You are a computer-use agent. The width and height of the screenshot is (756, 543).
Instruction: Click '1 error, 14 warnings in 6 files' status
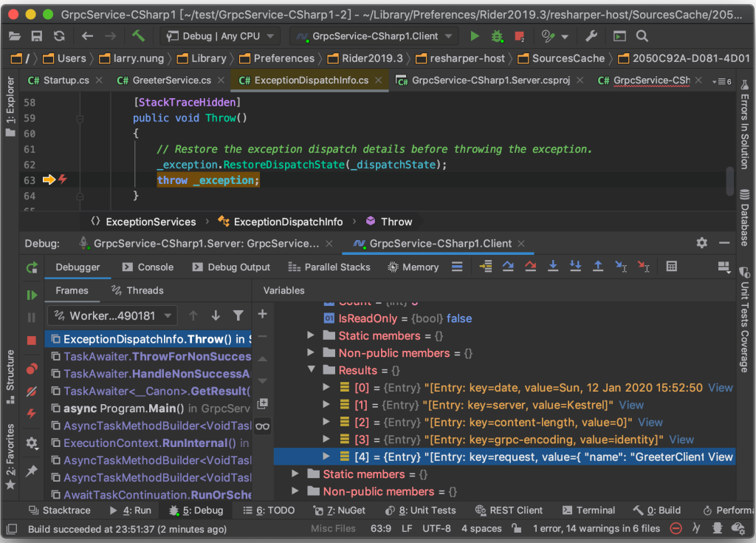pos(597,528)
